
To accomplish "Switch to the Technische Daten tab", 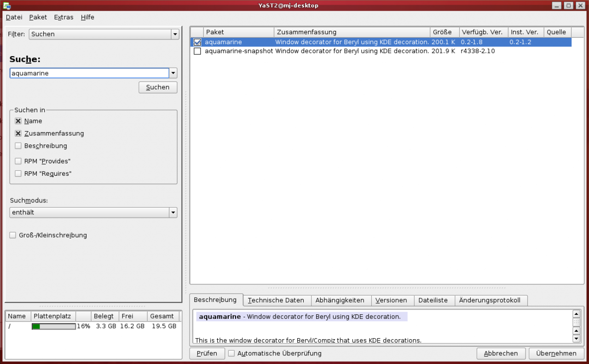I will 276,300.
